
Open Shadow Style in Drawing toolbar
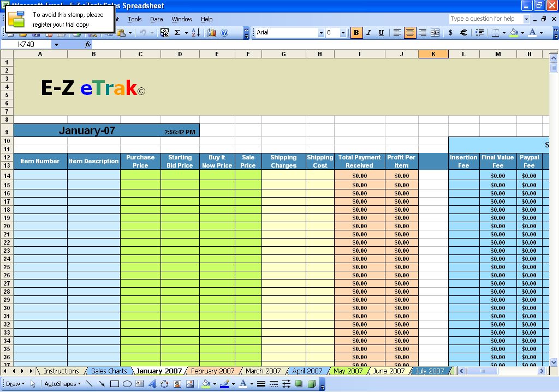pyautogui.click(x=299, y=384)
